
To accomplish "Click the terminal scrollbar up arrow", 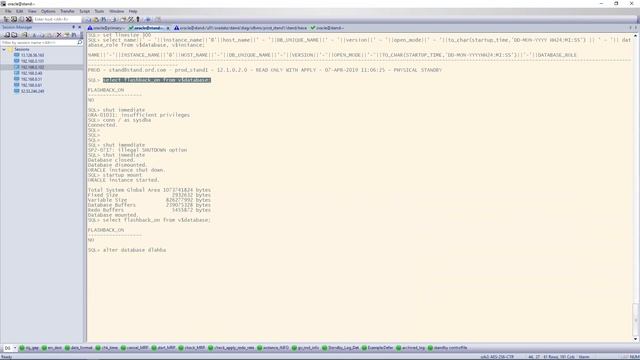I will 635,36.
